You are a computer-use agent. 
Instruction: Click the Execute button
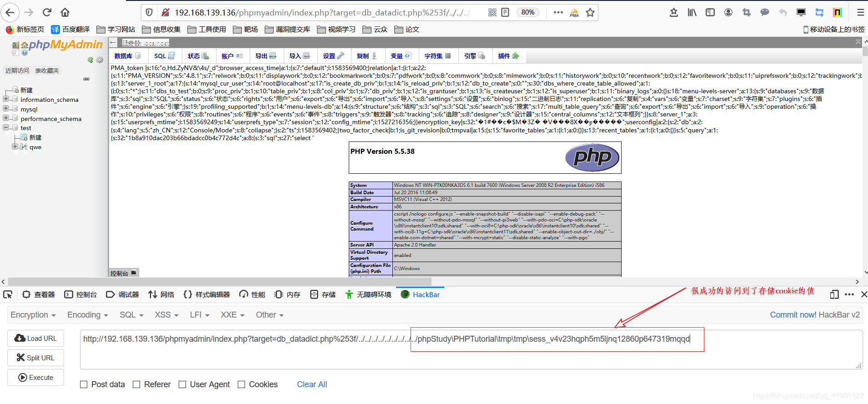pos(35,378)
